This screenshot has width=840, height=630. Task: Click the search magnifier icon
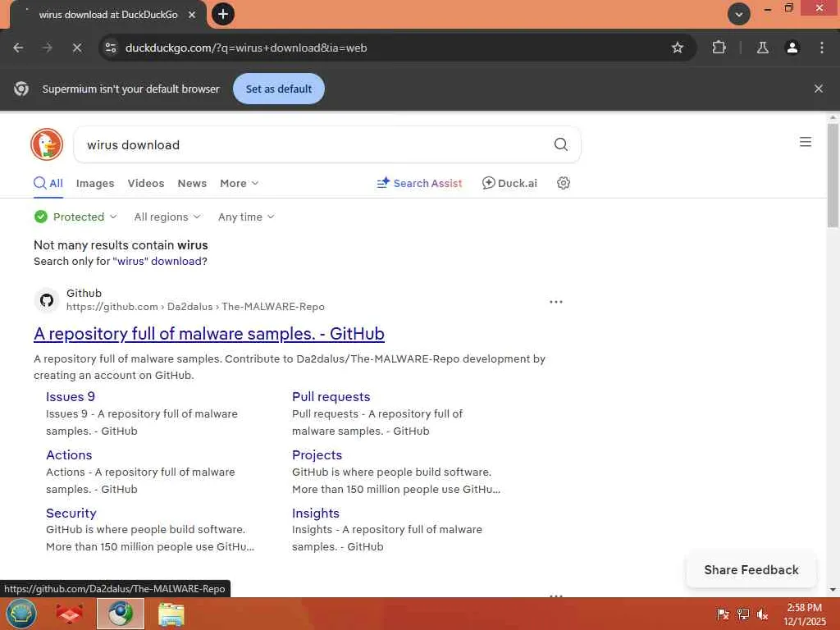pyautogui.click(x=561, y=144)
